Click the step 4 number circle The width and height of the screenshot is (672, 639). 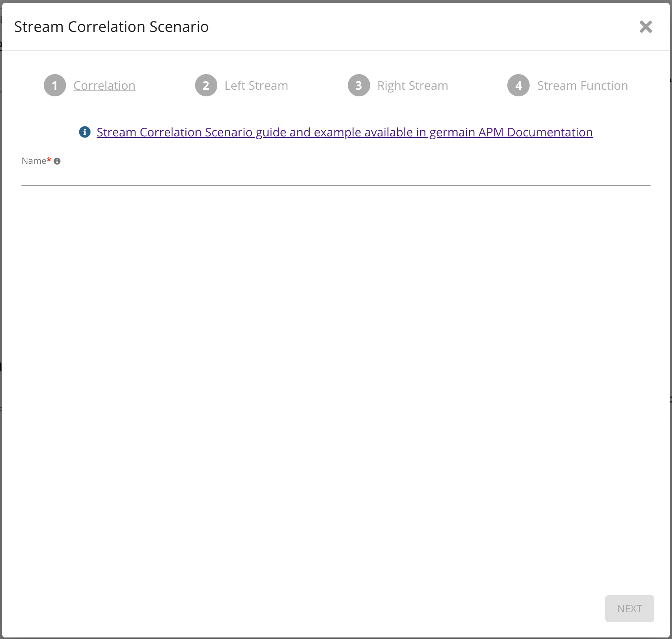pos(518,86)
